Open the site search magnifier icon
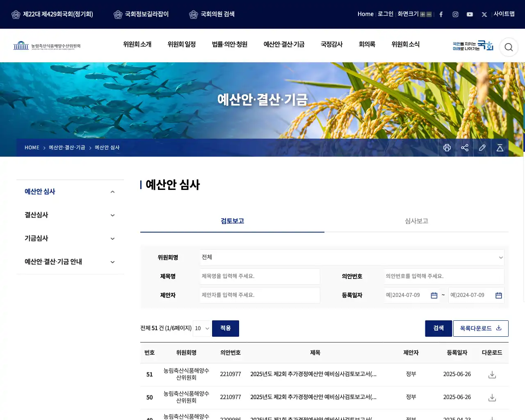Image resolution: width=525 pixels, height=420 pixels. pos(509,47)
